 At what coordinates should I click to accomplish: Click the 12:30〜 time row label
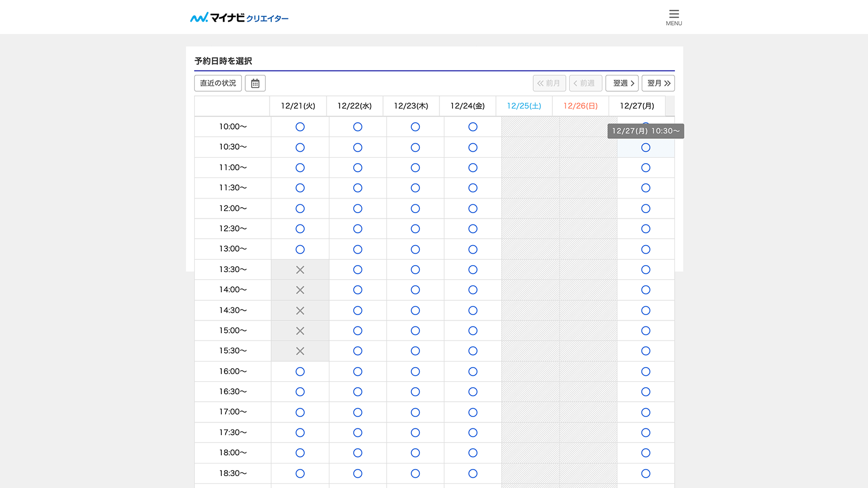point(233,229)
